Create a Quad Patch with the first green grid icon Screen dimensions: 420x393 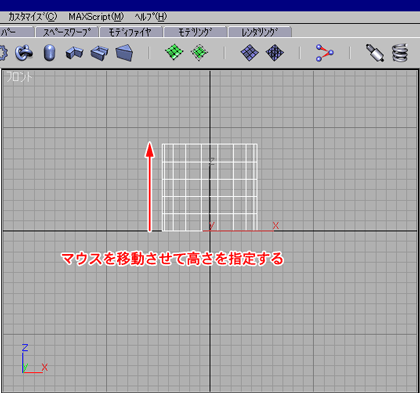click(174, 53)
